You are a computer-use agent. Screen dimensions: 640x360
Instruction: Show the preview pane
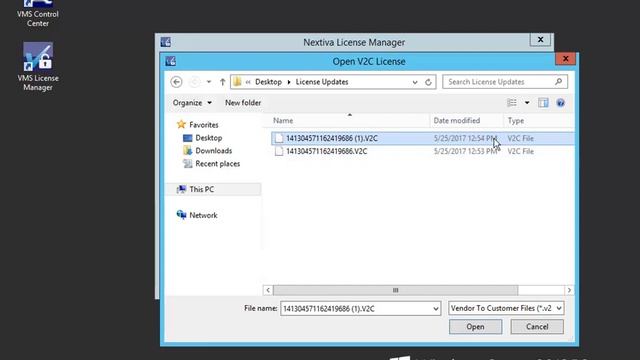(x=543, y=103)
